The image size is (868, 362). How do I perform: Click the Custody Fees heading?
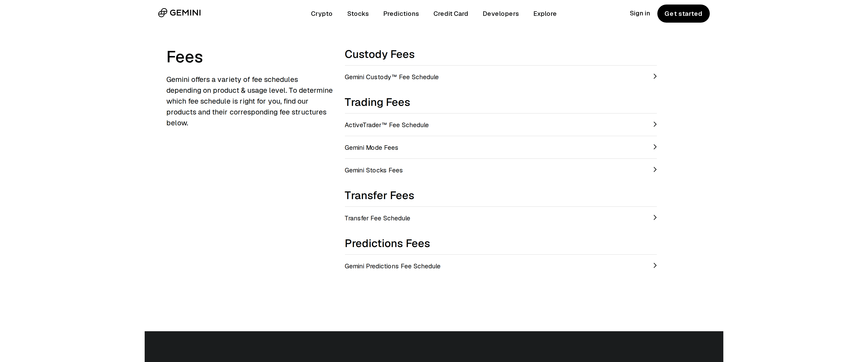coord(380,54)
